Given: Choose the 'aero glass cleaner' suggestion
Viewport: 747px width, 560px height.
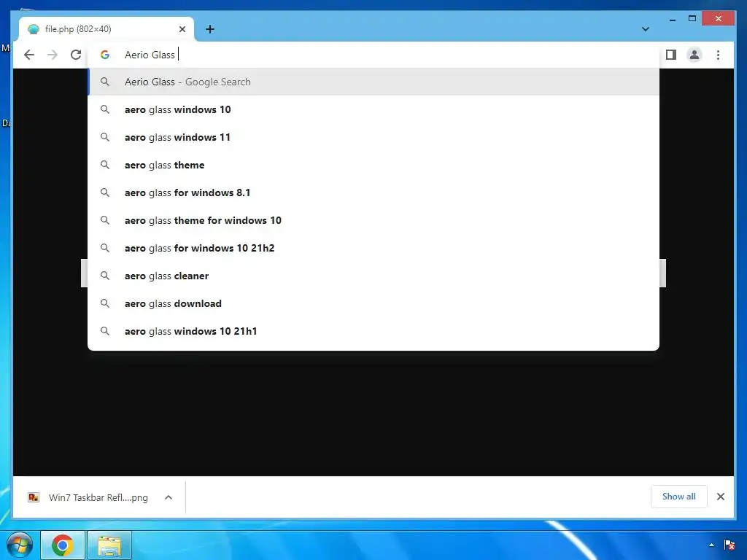Looking at the screenshot, I should coord(373,276).
